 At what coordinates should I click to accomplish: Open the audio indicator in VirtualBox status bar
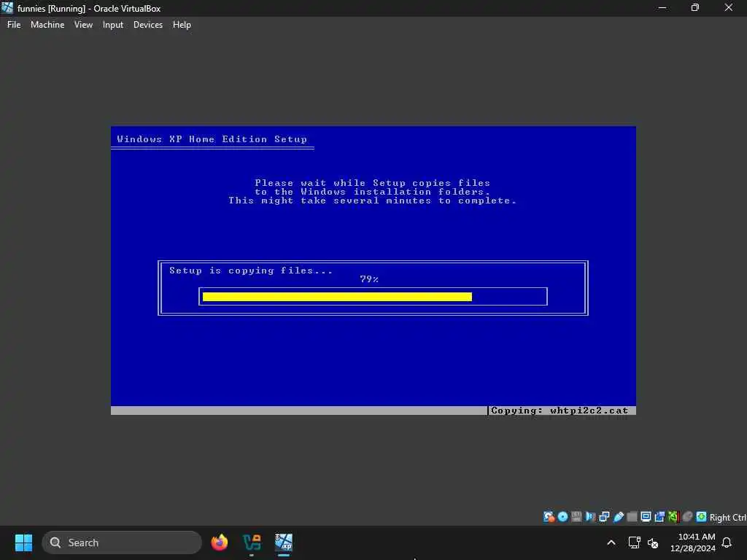[590, 517]
